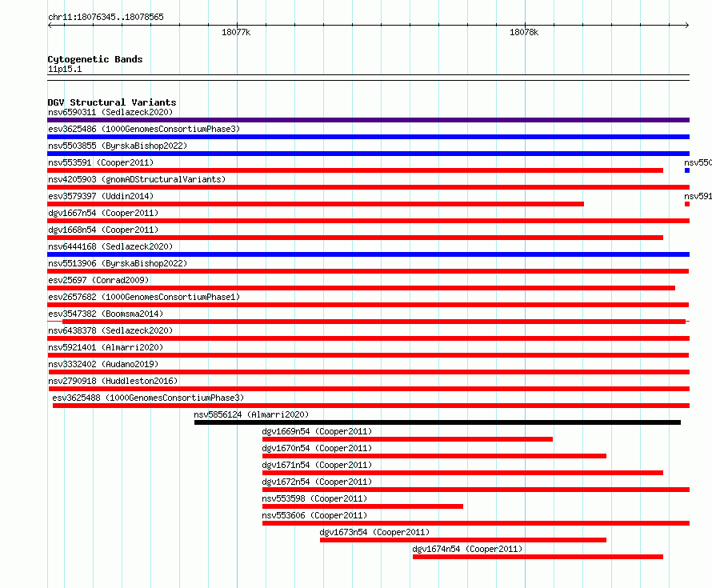Screen dimensions: 712x588
Task: Click the dgv1672n54 (Cooper2011) label
Action: pyautogui.click(x=317, y=482)
